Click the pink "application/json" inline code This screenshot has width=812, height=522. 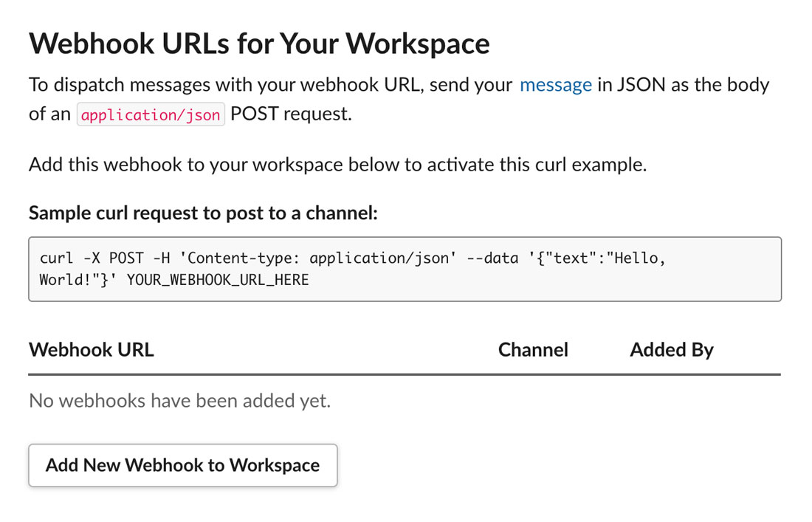151,115
